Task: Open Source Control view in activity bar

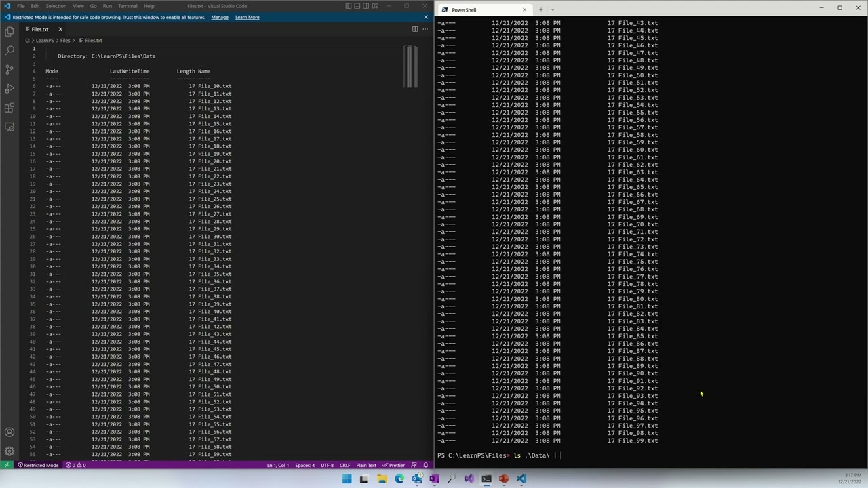Action: coord(9,69)
